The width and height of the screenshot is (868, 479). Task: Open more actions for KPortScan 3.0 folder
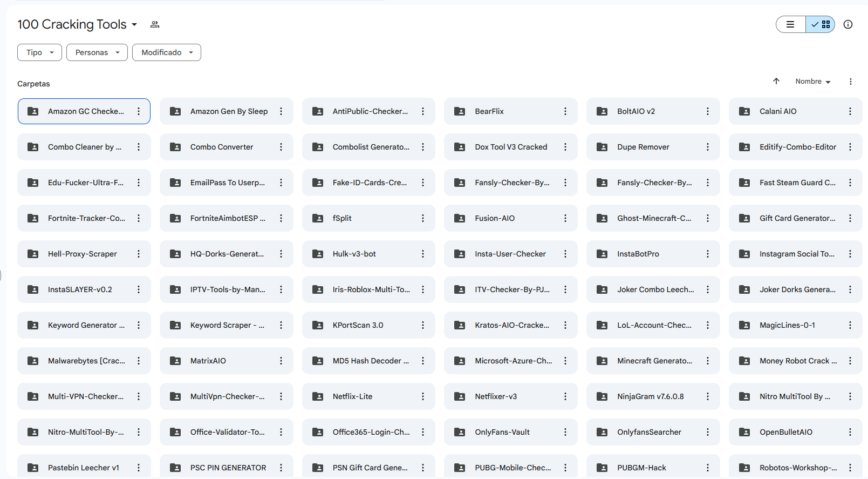pyautogui.click(x=423, y=325)
